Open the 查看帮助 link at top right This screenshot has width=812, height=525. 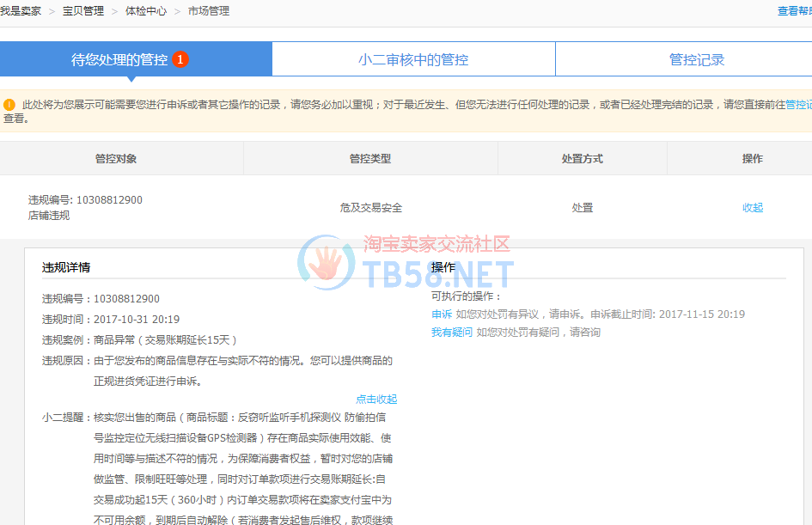pos(794,11)
